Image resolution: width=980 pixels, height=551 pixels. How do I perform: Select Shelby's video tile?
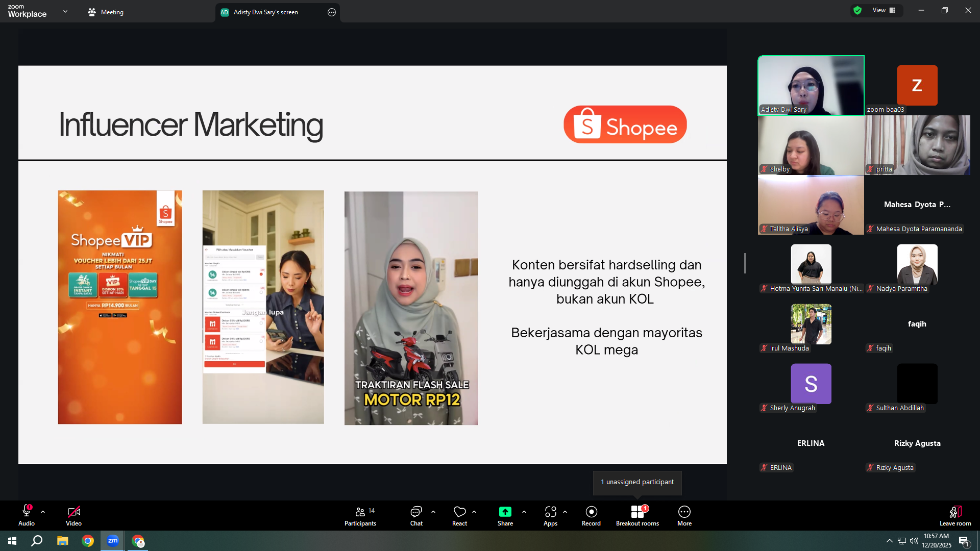tap(811, 145)
